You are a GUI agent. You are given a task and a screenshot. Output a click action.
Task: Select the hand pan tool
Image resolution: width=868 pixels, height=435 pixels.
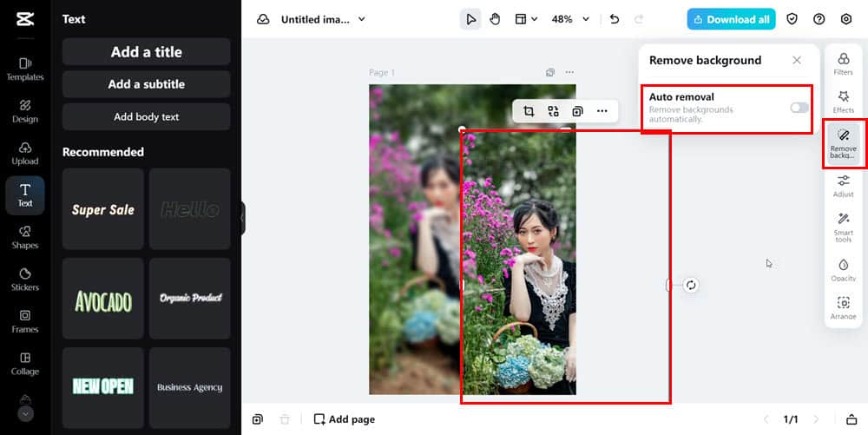pyautogui.click(x=495, y=19)
